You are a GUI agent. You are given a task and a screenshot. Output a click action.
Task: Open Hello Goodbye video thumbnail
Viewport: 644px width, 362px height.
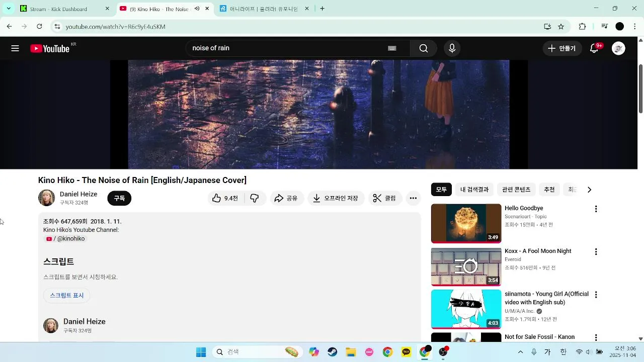click(x=466, y=223)
